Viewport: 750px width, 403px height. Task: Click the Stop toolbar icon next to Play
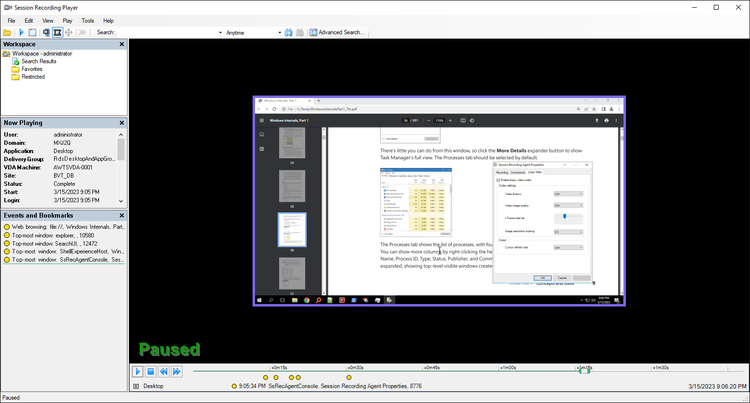tap(32, 33)
